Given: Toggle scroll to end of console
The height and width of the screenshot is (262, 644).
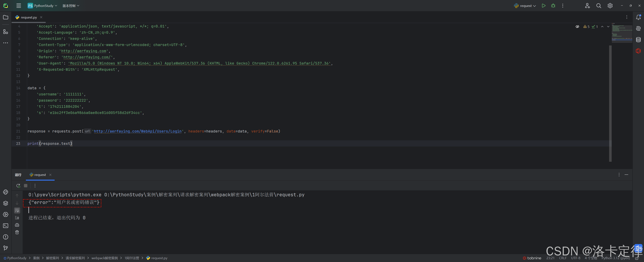Looking at the screenshot, I should coord(17,218).
